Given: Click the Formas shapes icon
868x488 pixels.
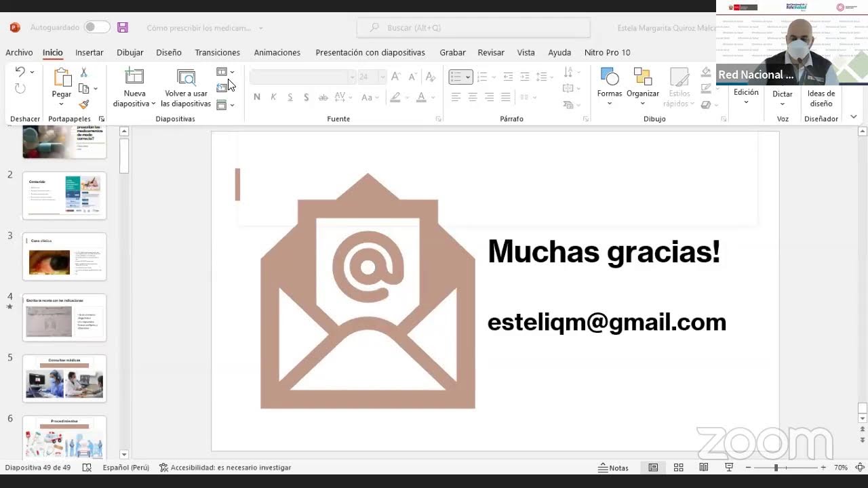Looking at the screenshot, I should click(610, 77).
